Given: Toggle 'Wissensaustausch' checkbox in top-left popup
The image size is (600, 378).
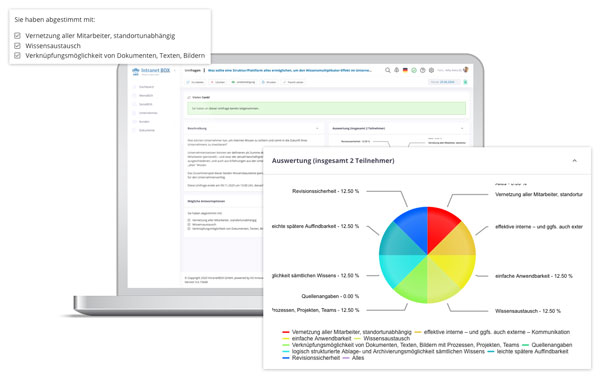Looking at the screenshot, I should pyautogui.click(x=17, y=46).
